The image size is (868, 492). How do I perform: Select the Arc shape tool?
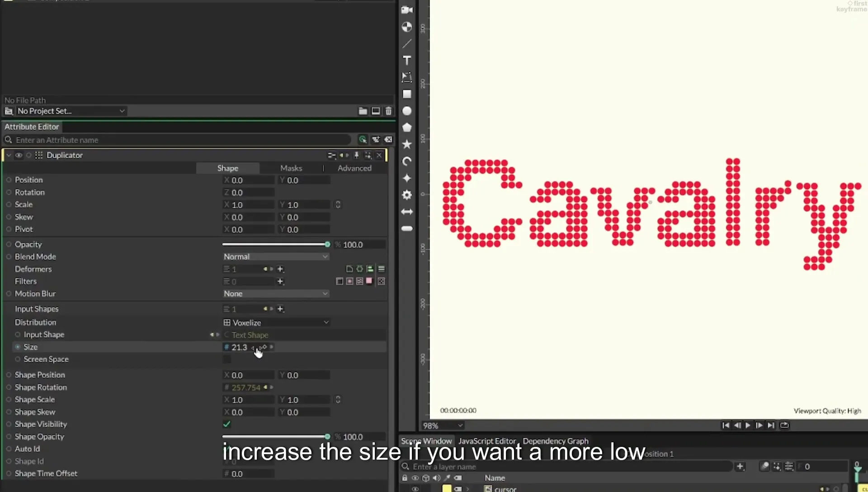407,161
